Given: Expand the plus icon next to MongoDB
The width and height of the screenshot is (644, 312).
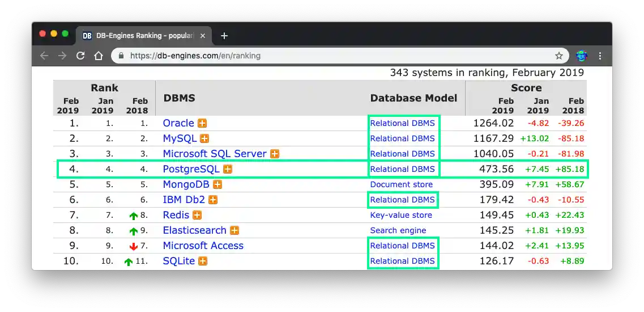Looking at the screenshot, I should [x=217, y=184].
